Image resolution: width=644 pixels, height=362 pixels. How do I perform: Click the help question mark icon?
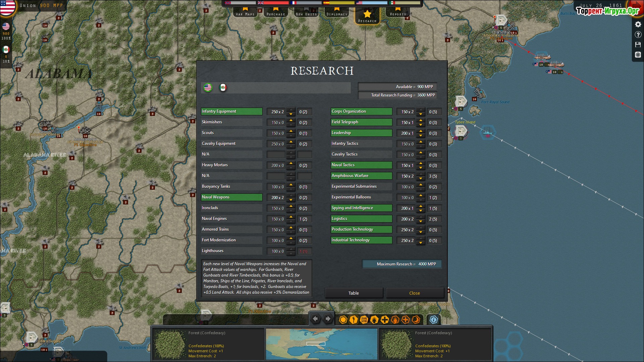tap(638, 35)
